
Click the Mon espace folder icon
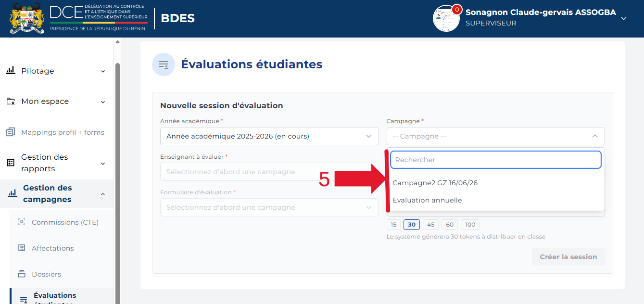coord(11,101)
